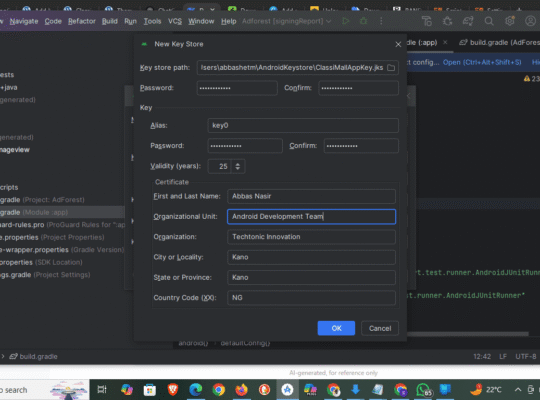This screenshot has height=400, width=540.
Task: Run the Adforest signingReport configuration
Action: coord(346,21)
